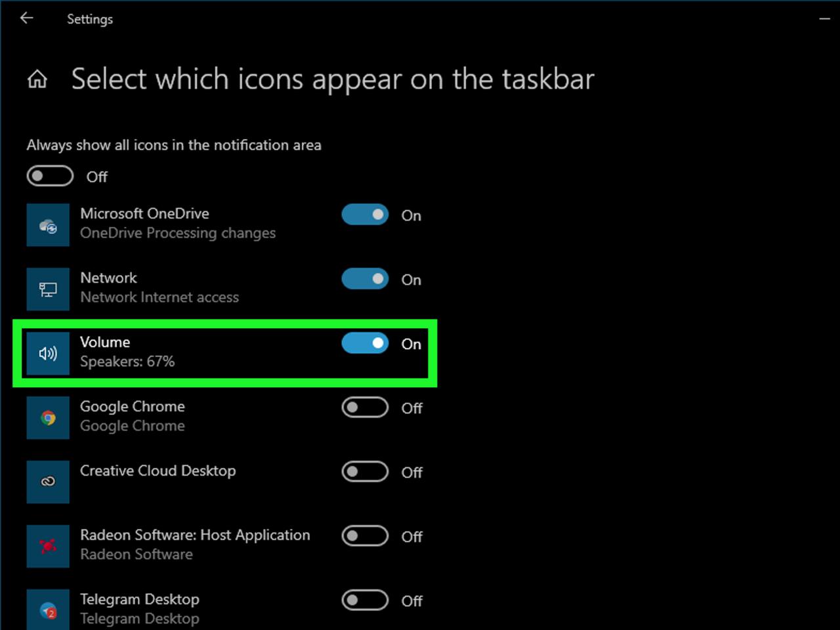The height and width of the screenshot is (630, 840).
Task: Click the Radeon Software icon
Action: pyautogui.click(x=48, y=546)
